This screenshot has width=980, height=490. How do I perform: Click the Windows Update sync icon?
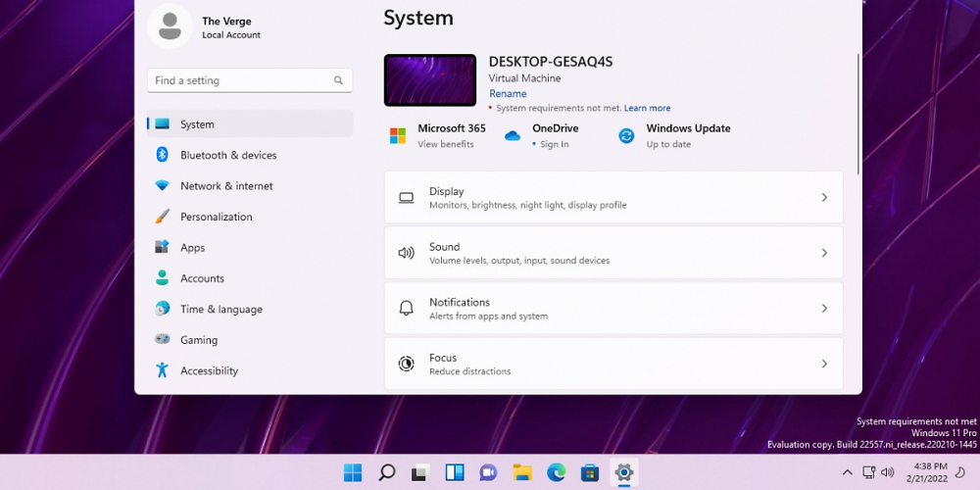click(626, 135)
